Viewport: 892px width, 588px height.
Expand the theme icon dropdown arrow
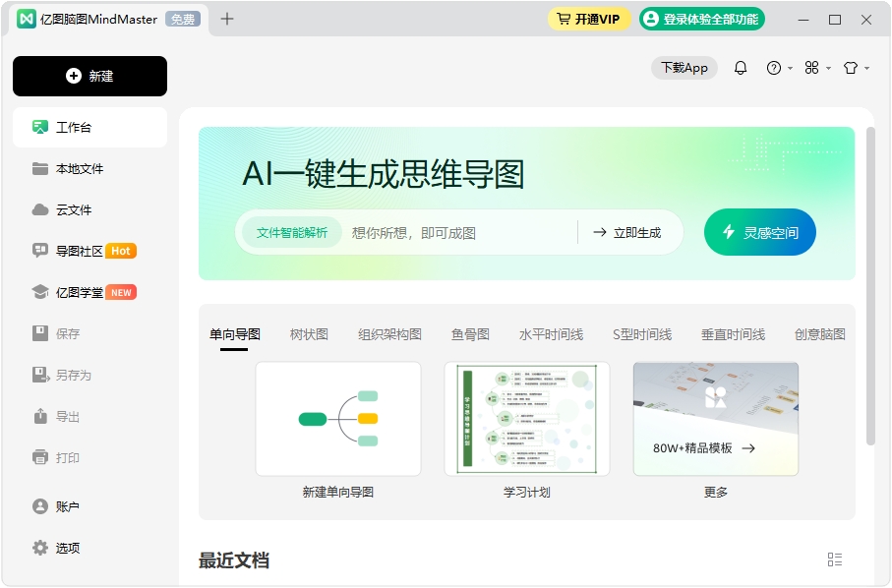(x=865, y=68)
